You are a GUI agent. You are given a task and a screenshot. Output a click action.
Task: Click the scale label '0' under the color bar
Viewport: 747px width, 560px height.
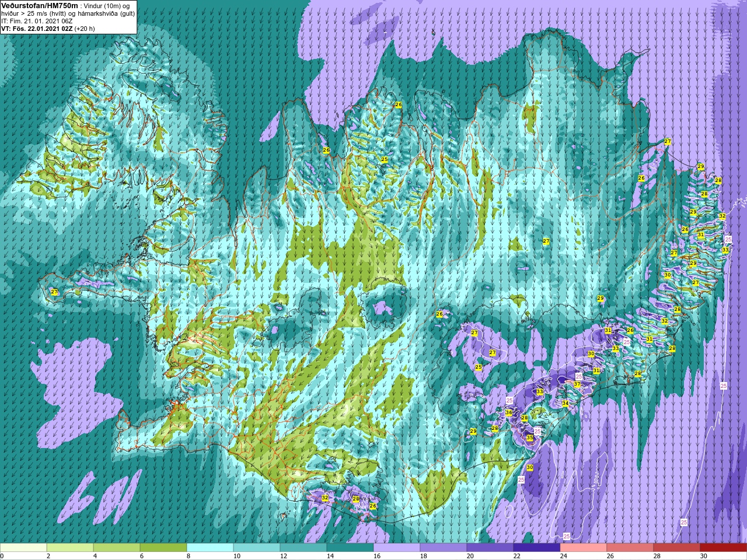click(x=2, y=556)
